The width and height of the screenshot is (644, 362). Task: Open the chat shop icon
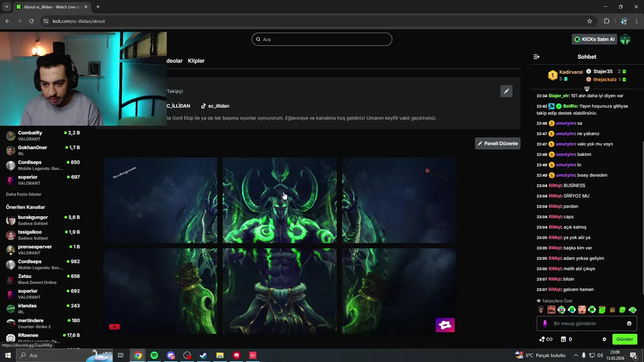pyautogui.click(x=563, y=339)
